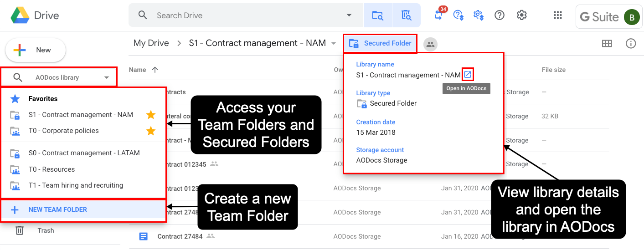
Task: Click the Search Drive field
Action: pos(246,15)
